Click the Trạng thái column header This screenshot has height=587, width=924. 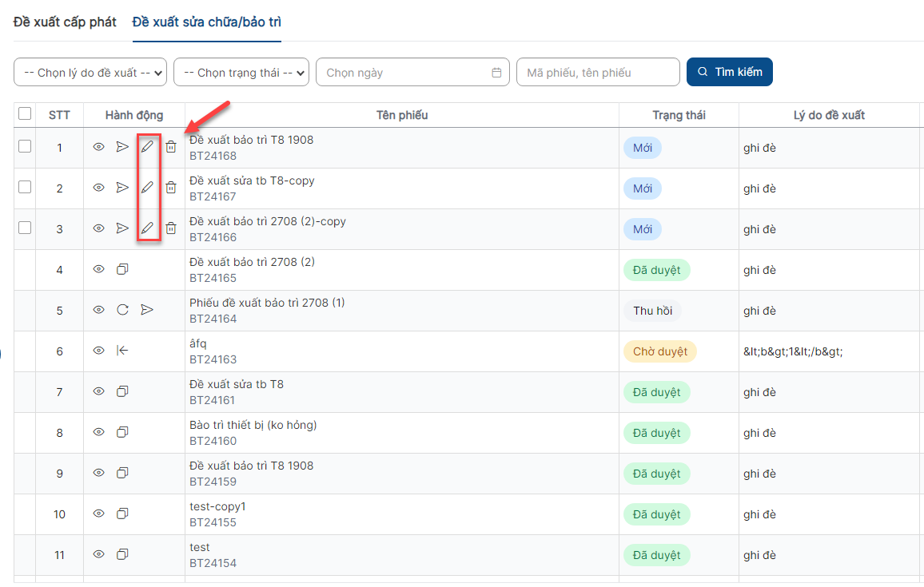(679, 115)
